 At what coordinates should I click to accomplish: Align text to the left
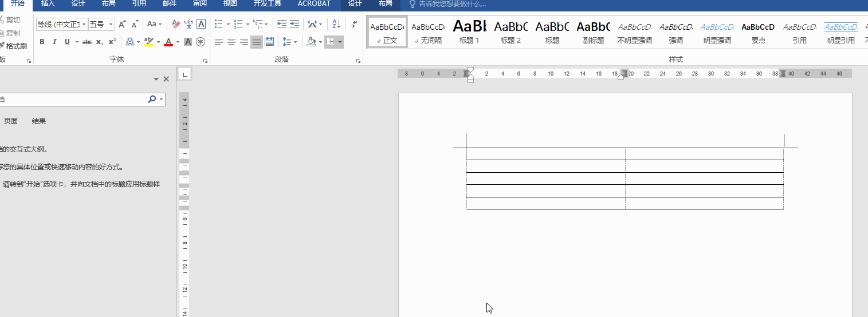click(219, 42)
